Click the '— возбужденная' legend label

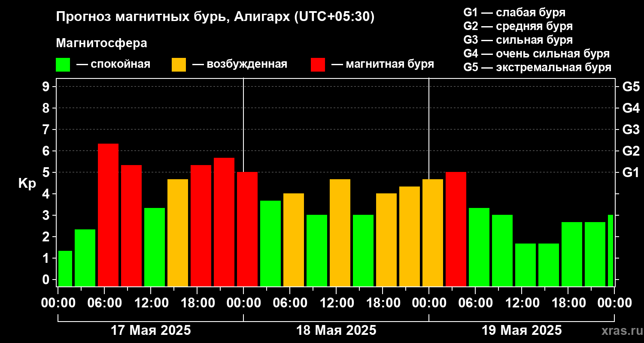point(240,65)
